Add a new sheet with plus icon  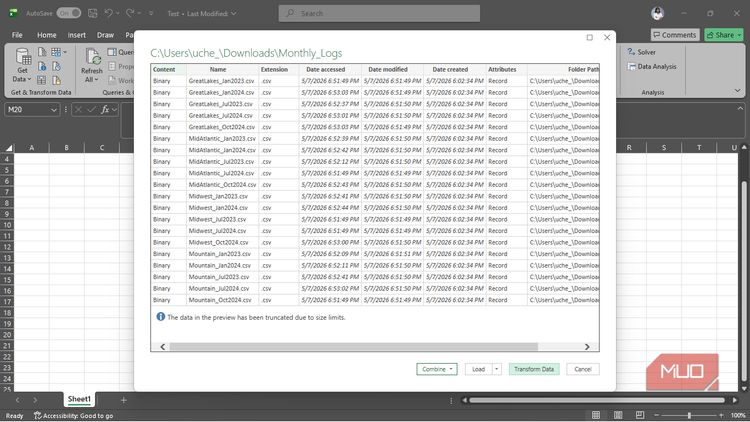point(123,400)
